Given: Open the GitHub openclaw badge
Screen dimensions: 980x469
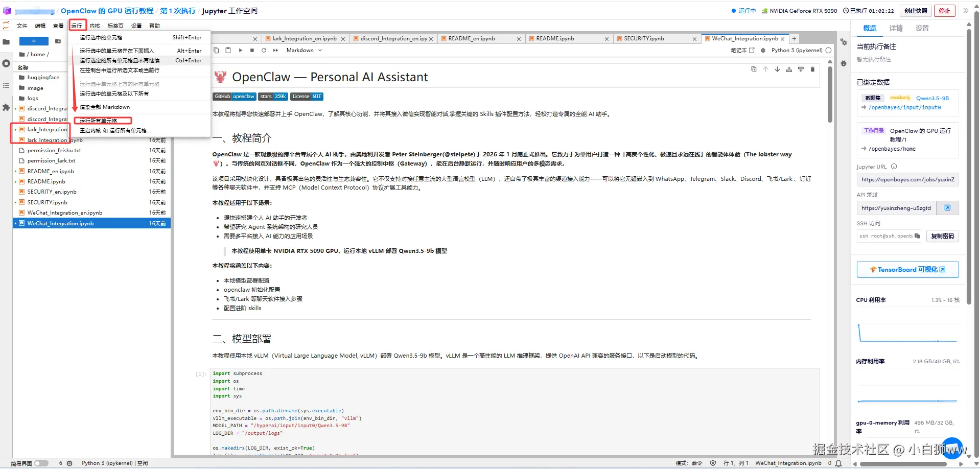Looking at the screenshot, I should (234, 97).
